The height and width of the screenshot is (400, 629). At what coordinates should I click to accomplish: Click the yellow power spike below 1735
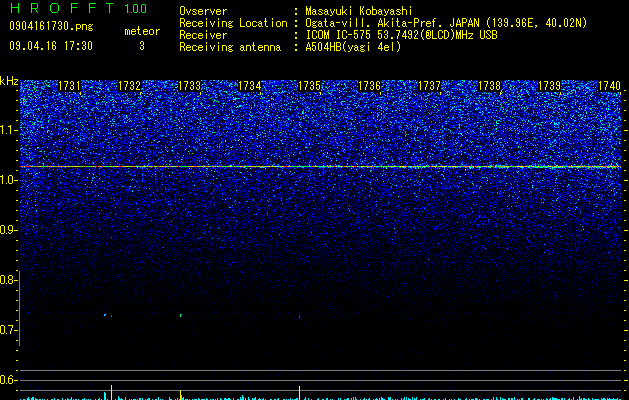[300, 392]
